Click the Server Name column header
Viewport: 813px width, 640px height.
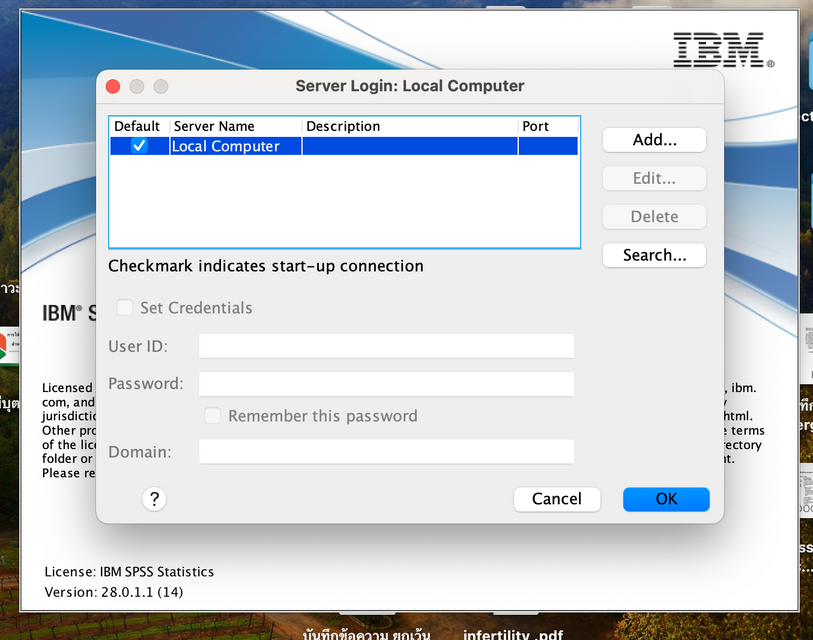[236, 126]
